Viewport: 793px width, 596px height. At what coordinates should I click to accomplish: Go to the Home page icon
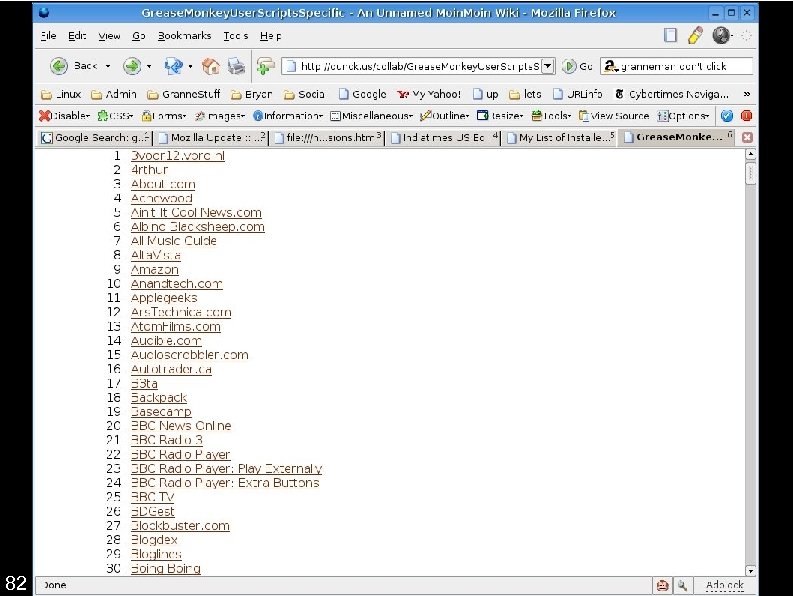(x=211, y=66)
